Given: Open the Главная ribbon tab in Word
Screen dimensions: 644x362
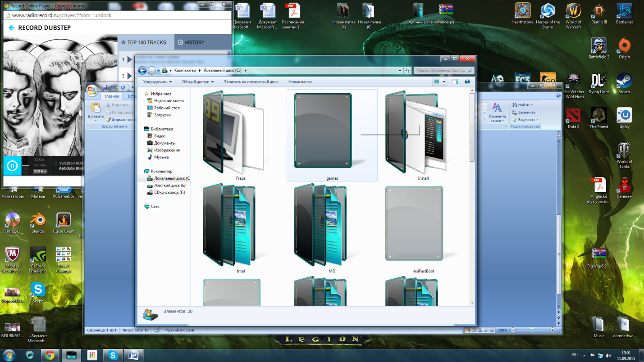Looking at the screenshot, I should tap(112, 96).
